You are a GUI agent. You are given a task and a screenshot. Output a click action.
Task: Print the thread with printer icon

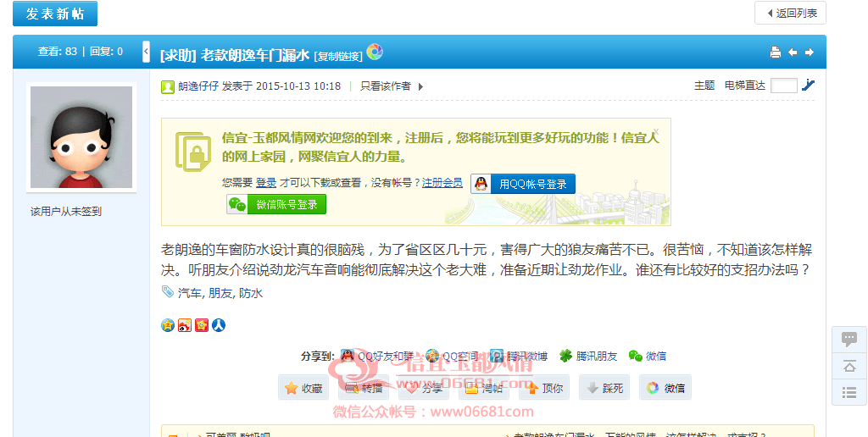776,52
